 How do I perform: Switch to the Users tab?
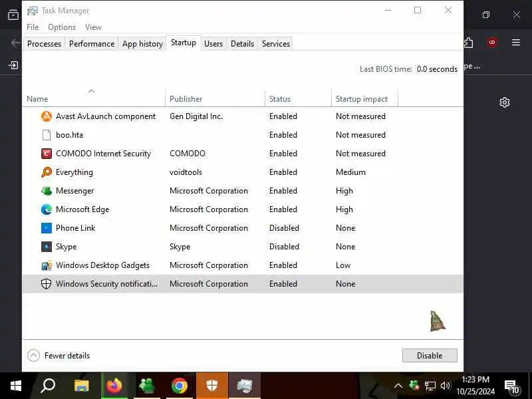(x=213, y=44)
